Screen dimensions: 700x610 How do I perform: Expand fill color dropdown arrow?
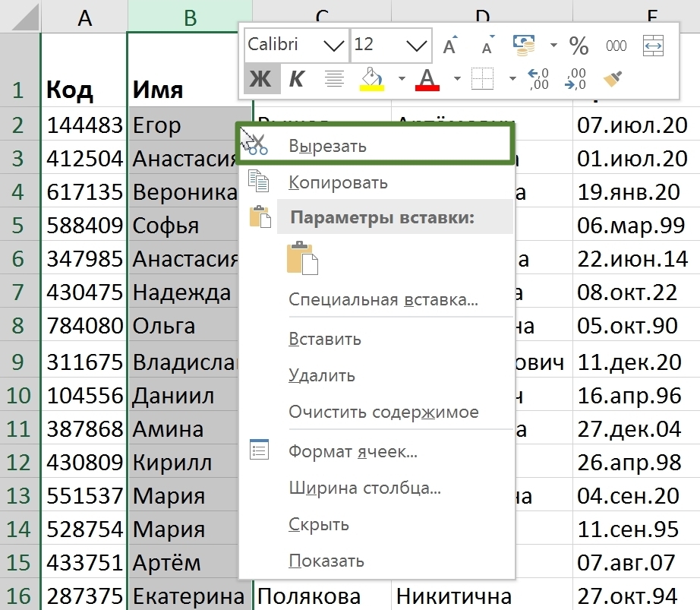pyautogui.click(x=402, y=79)
